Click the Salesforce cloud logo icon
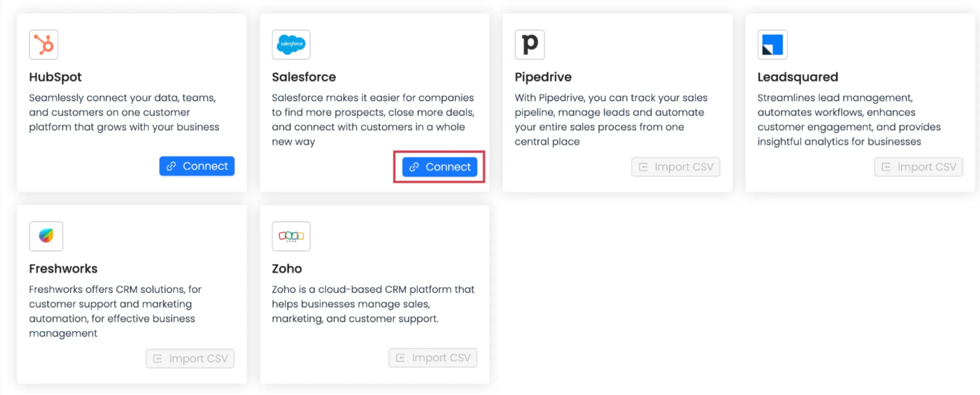Screen dimensions: 980x395 pos(291,44)
